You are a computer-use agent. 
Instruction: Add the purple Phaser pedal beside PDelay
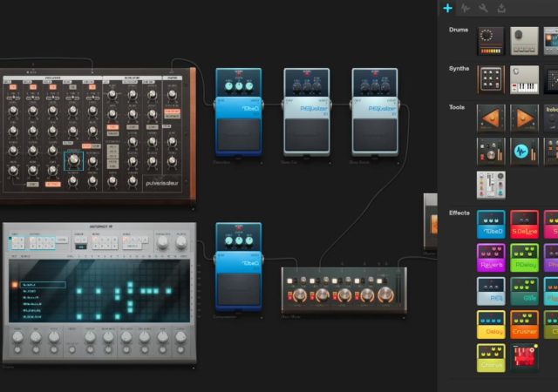click(x=551, y=258)
